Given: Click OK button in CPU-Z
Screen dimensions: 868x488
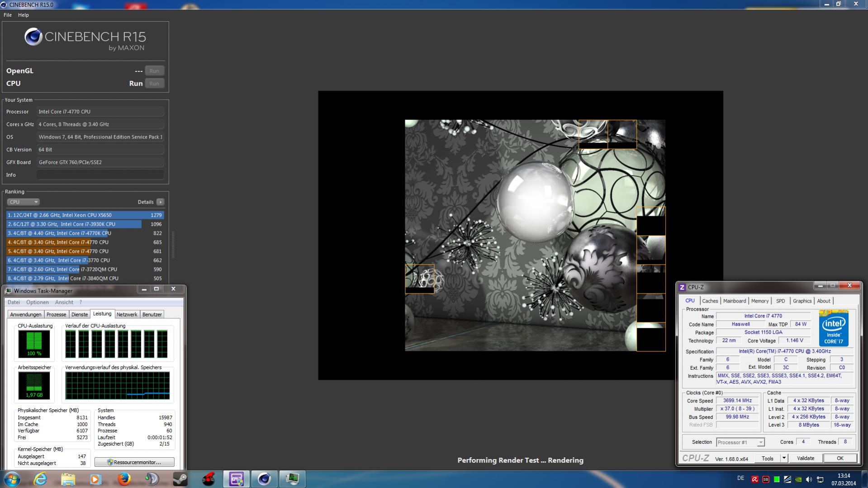Looking at the screenshot, I should click(840, 458).
